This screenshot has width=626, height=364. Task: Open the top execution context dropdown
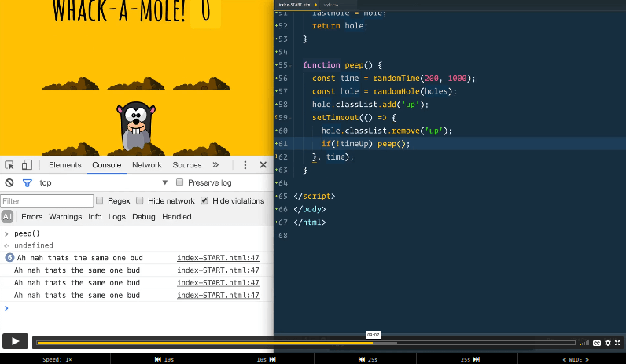103,182
